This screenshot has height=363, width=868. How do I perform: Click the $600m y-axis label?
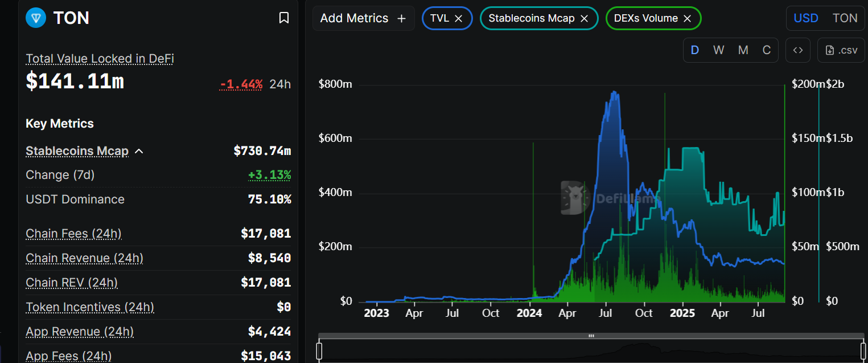point(335,138)
